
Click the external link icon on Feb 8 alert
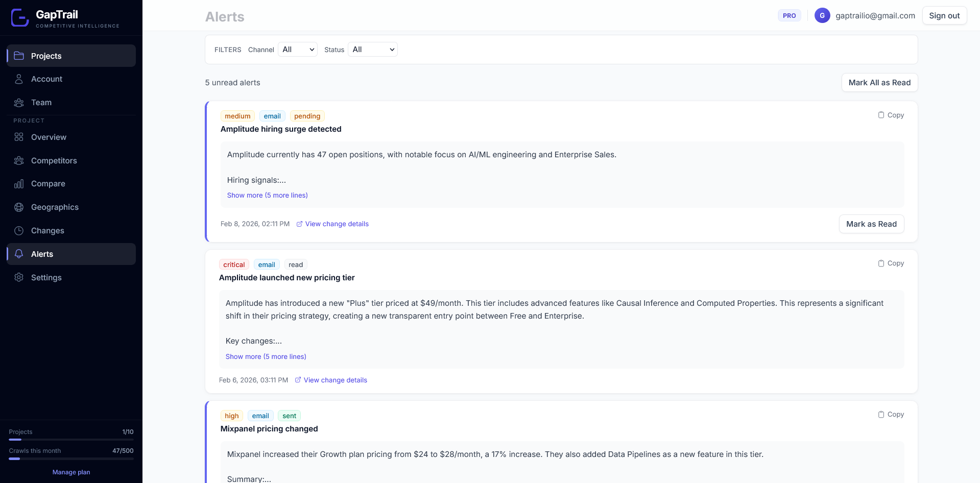pyautogui.click(x=300, y=224)
